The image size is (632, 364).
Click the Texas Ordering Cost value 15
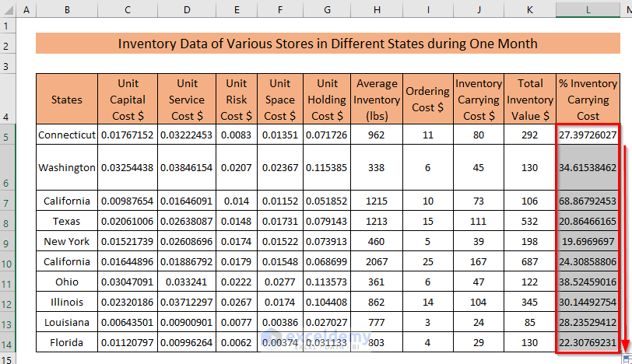click(x=427, y=221)
